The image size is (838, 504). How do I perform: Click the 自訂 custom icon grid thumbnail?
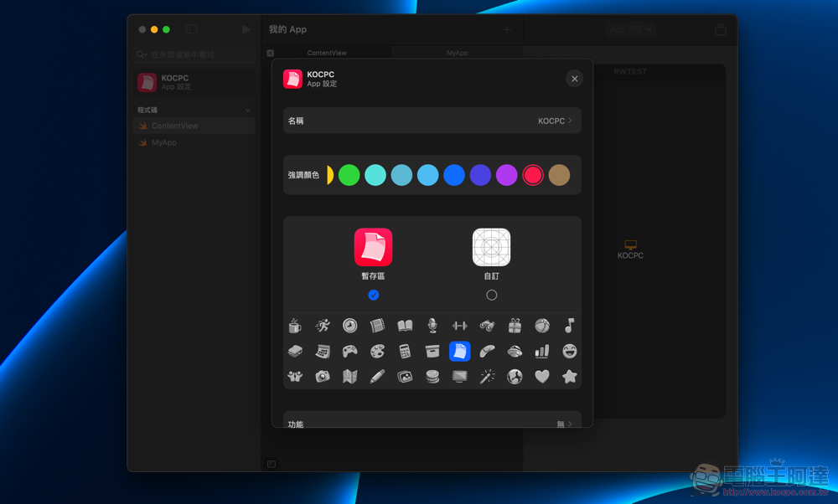pos(492,247)
